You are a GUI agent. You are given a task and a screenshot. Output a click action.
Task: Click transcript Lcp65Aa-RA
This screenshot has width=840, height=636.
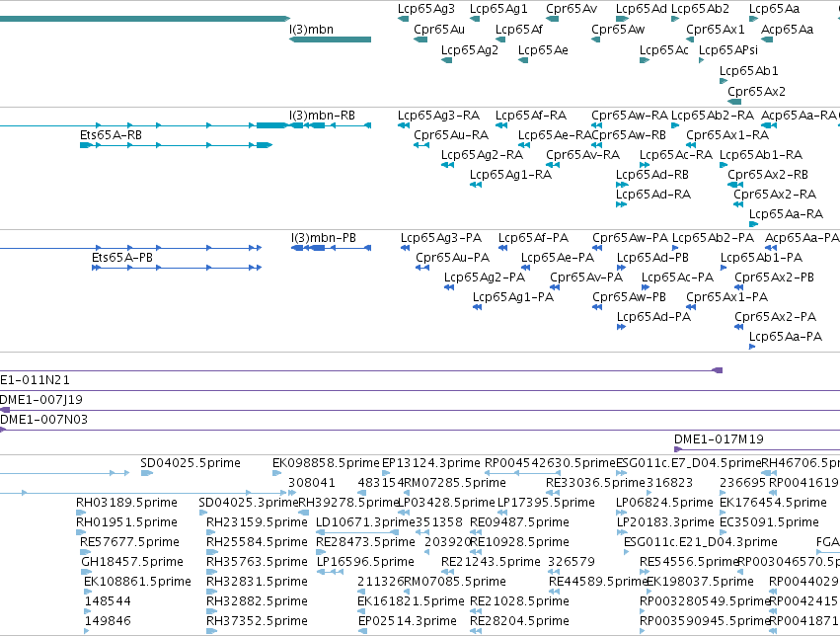[786, 214]
